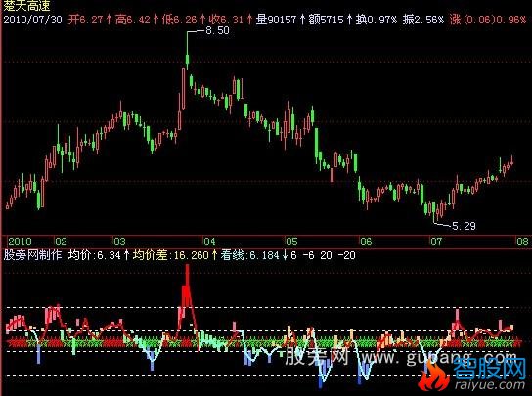The height and width of the screenshot is (396, 532).
Task: Click the turnover rate 换0.97%
Action: (376, 20)
